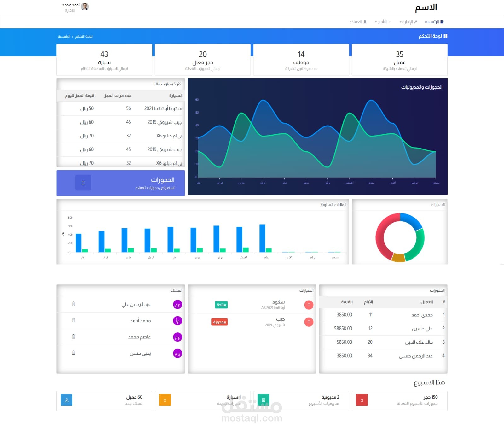Click the السيارة column header
The height and width of the screenshot is (432, 504).
click(176, 96)
